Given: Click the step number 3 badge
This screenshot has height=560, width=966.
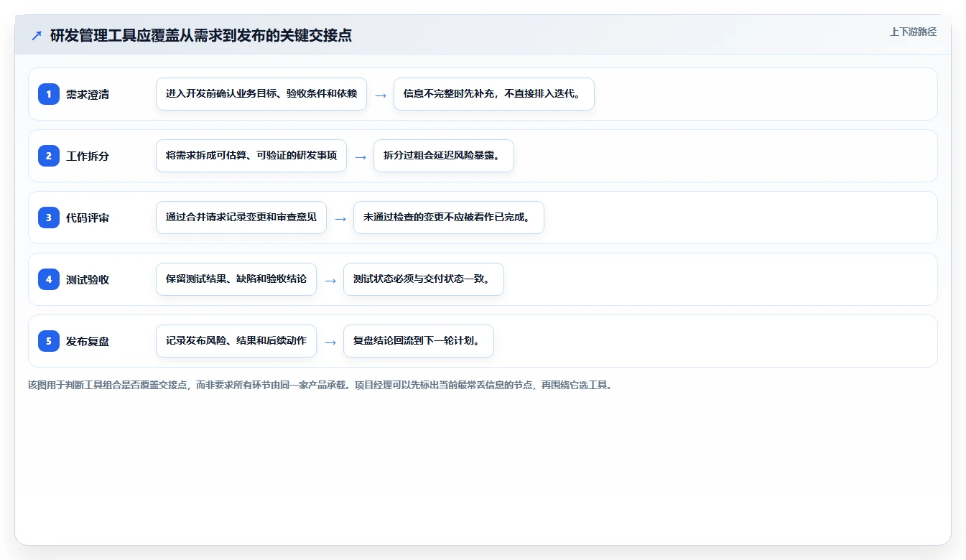Looking at the screenshot, I should (49, 218).
